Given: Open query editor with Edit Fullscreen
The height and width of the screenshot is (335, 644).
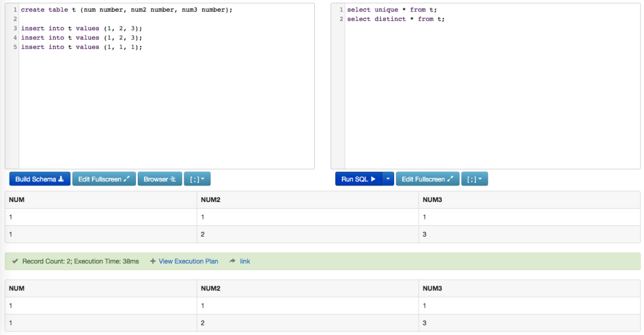Looking at the screenshot, I should tap(427, 179).
